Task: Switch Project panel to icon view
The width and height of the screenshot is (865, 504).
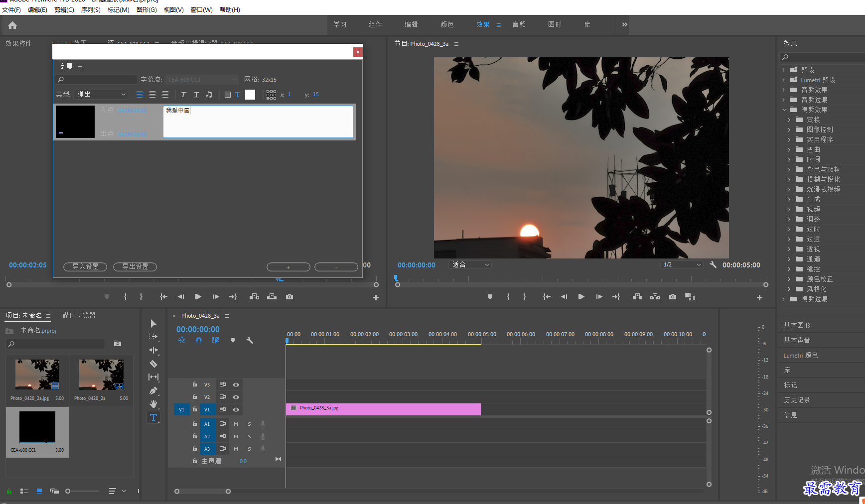Action: coord(39,491)
